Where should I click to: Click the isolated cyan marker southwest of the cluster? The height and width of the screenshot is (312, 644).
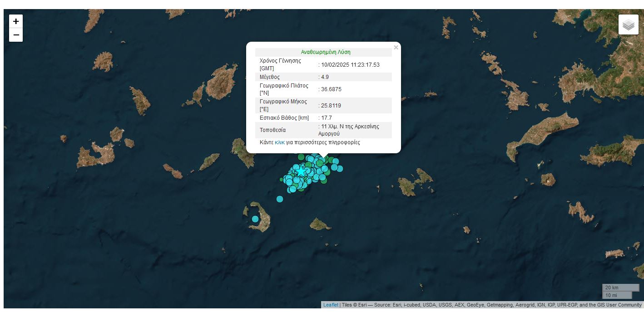tap(280, 199)
